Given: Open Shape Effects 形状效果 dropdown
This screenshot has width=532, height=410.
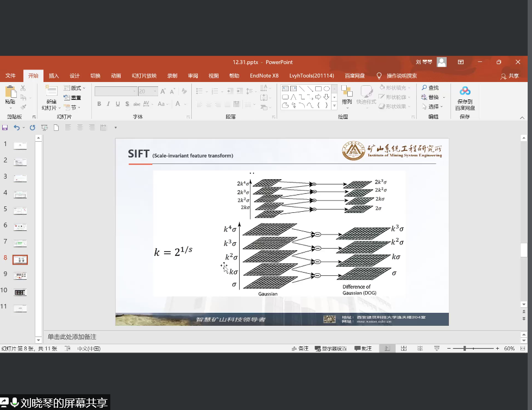Looking at the screenshot, I should pos(395,106).
